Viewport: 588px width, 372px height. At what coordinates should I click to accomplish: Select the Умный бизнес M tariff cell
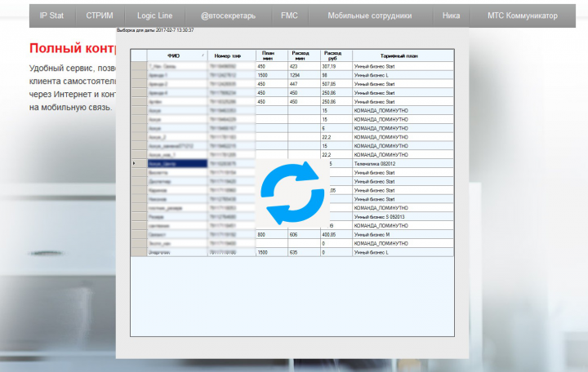pyautogui.click(x=403, y=234)
